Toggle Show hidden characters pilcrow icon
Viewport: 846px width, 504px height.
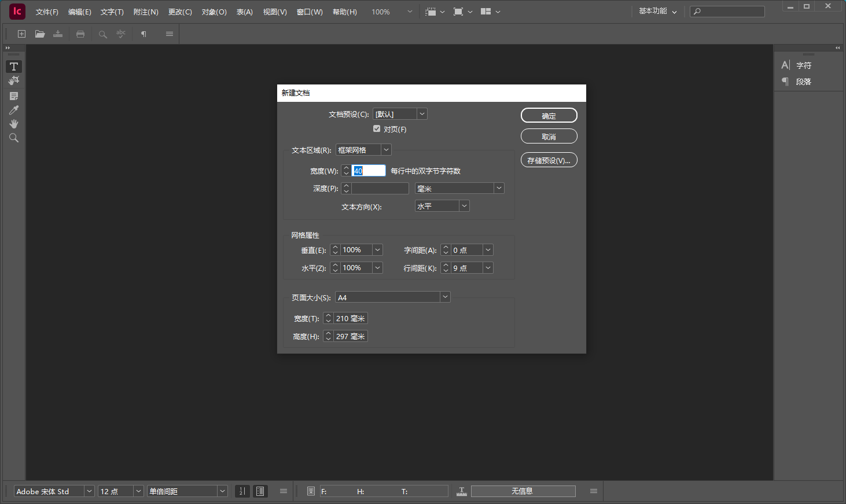pos(144,34)
